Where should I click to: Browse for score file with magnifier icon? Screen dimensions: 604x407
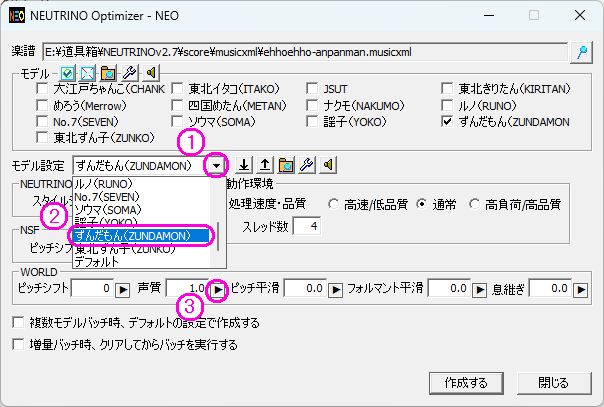click(582, 52)
